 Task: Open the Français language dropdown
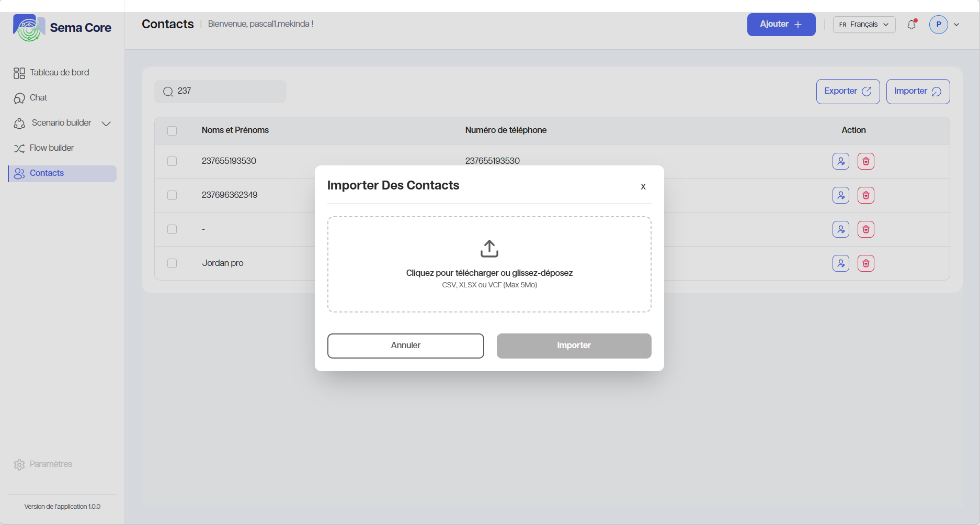click(864, 25)
